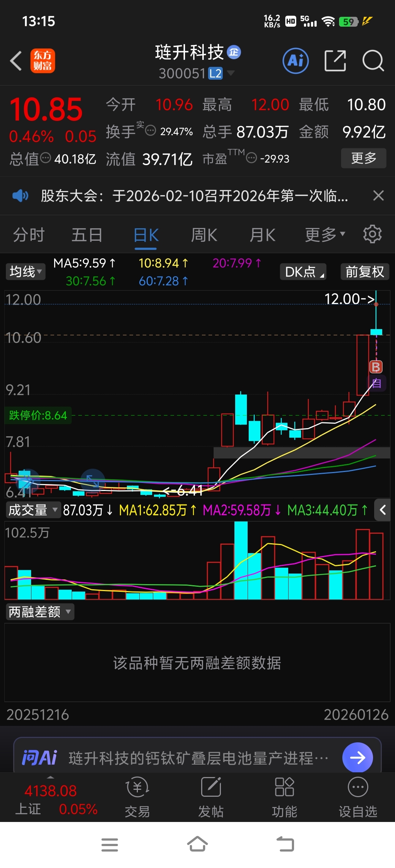
Task: Switch to the 月K tab
Action: point(263,235)
